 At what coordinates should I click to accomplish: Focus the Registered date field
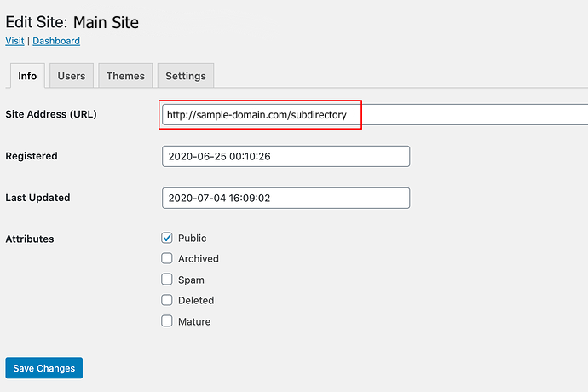[x=285, y=157]
